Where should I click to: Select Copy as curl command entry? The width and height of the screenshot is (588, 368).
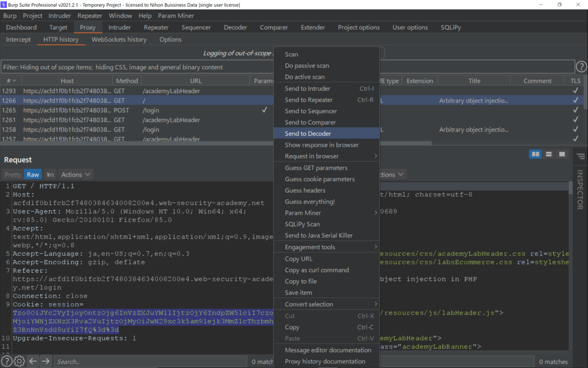[x=327, y=270]
